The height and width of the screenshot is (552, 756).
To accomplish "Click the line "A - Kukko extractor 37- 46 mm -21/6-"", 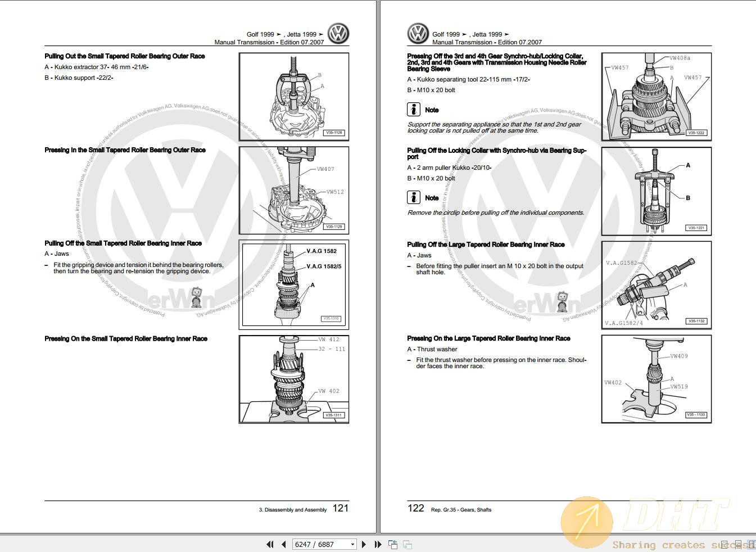I will pyautogui.click(x=97, y=67).
